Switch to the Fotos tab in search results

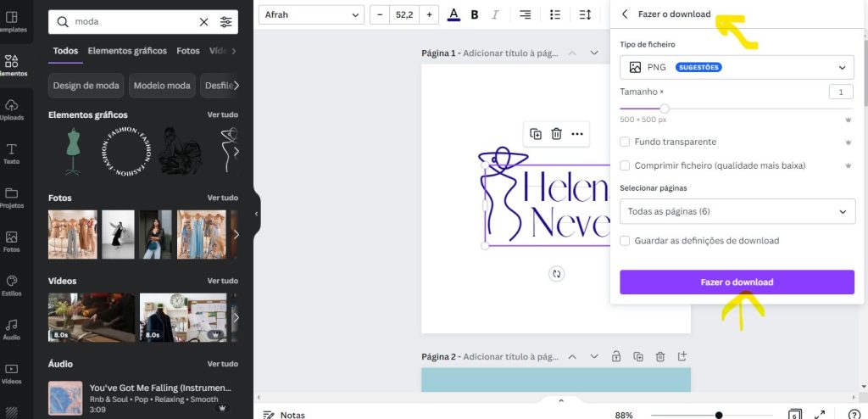pos(188,51)
